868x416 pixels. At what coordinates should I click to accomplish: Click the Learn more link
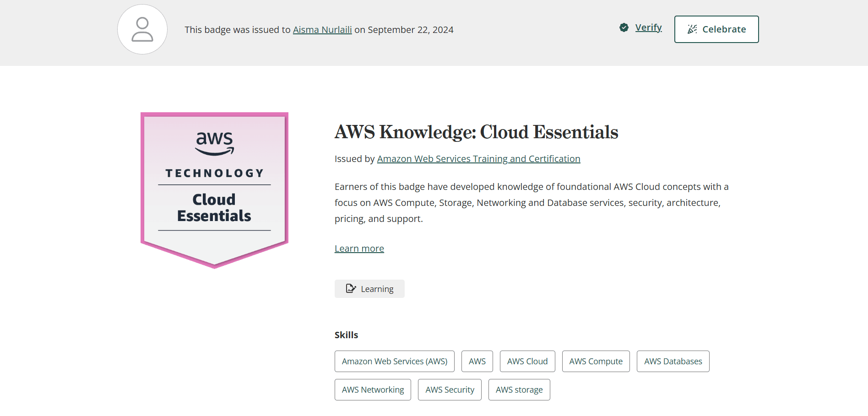[x=359, y=249]
